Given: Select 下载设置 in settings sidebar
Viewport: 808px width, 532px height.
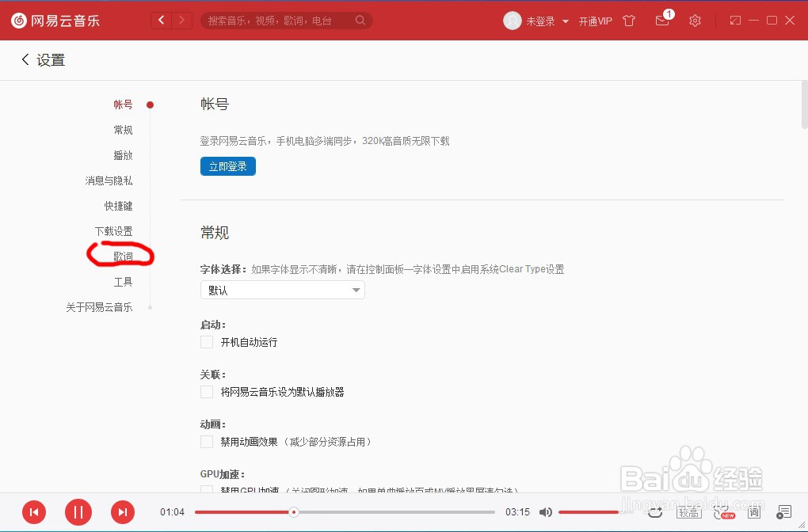Looking at the screenshot, I should click(x=113, y=230).
